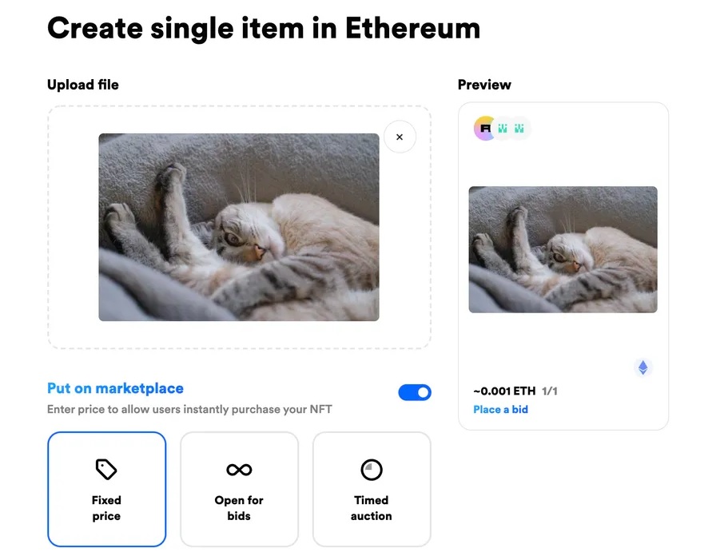The height and width of the screenshot is (560, 728).
Task: Click the 1/1 edition count in preview
Action: click(x=550, y=391)
